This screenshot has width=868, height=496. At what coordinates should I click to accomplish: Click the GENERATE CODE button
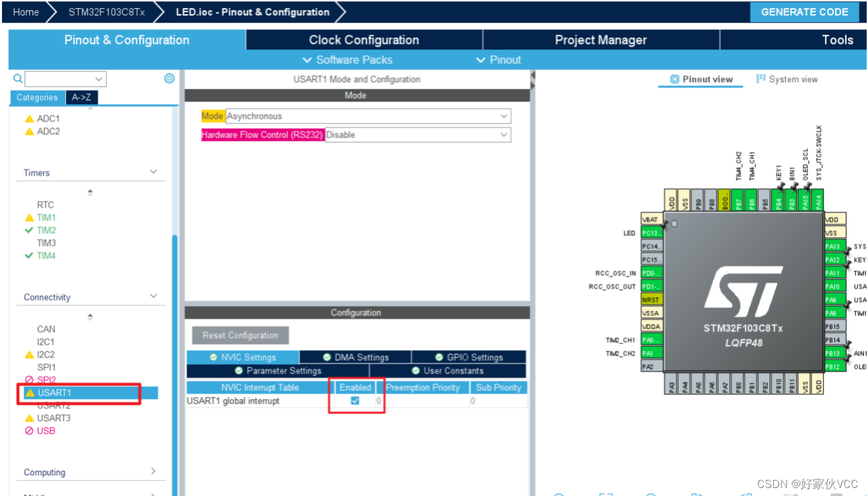805,12
